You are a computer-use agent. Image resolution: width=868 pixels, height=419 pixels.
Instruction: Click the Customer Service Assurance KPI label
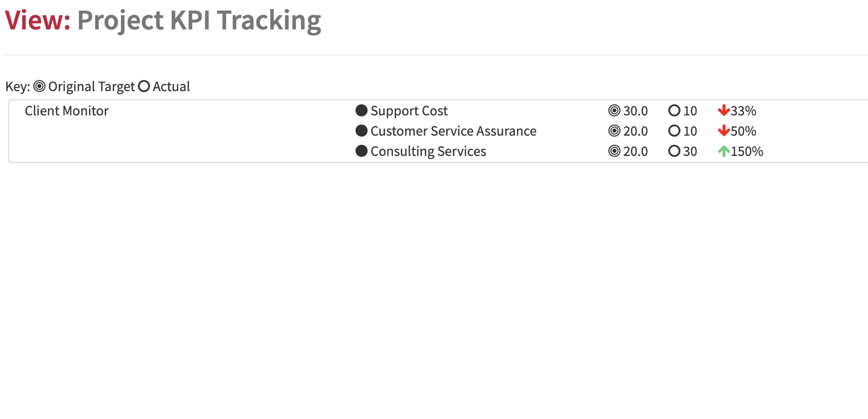click(x=453, y=131)
